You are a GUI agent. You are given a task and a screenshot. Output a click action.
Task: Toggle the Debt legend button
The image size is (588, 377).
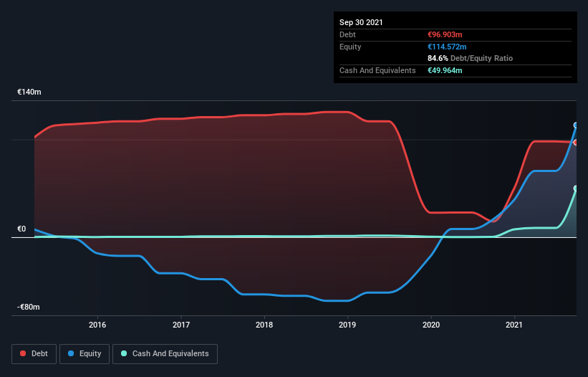coord(34,354)
